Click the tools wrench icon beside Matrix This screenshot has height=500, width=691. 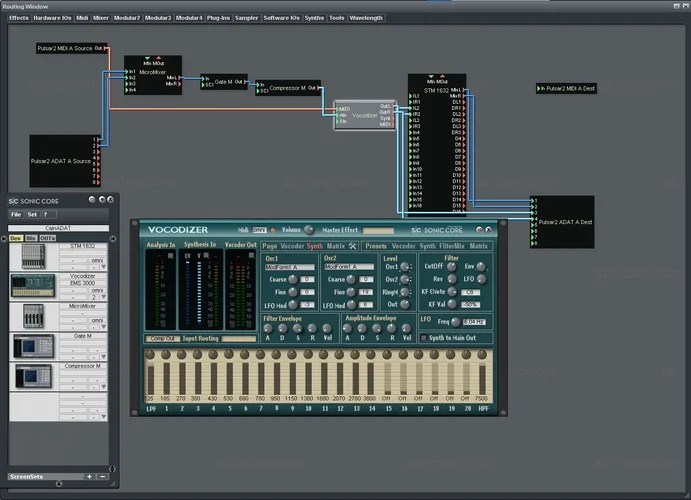click(x=353, y=245)
